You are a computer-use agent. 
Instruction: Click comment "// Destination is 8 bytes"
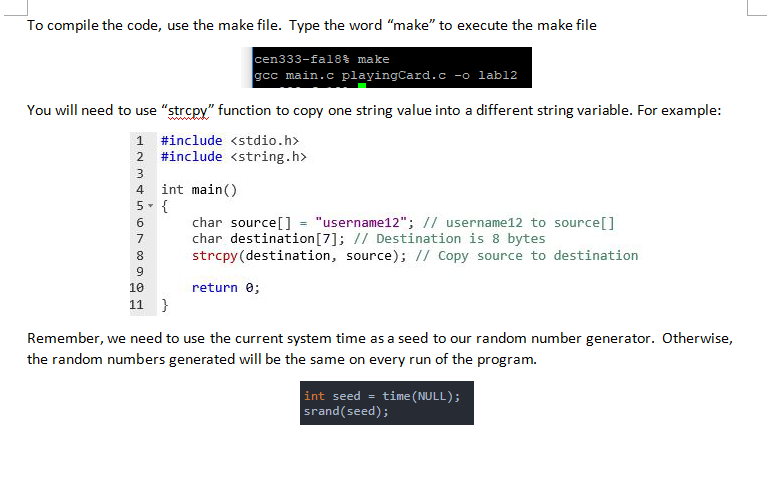click(x=449, y=239)
